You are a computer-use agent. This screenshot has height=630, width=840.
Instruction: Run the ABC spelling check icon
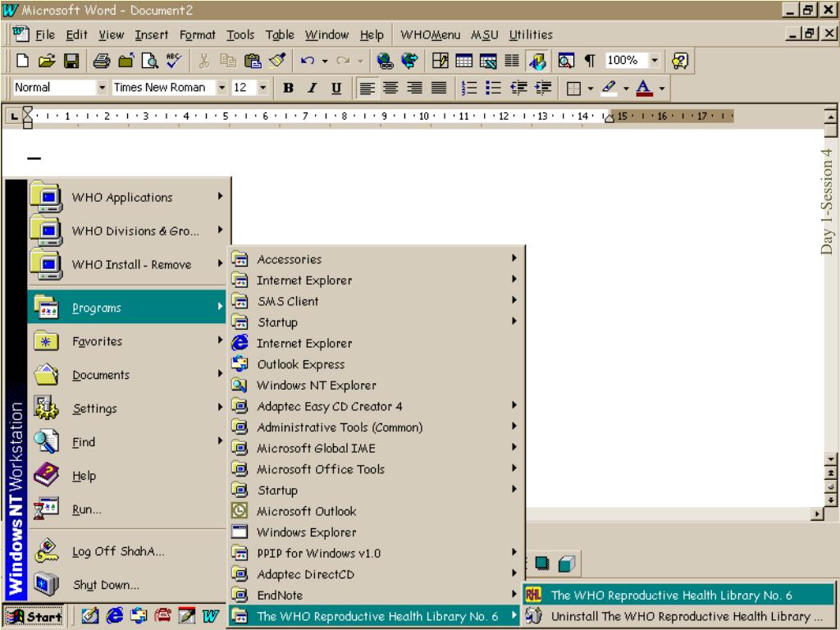(174, 61)
